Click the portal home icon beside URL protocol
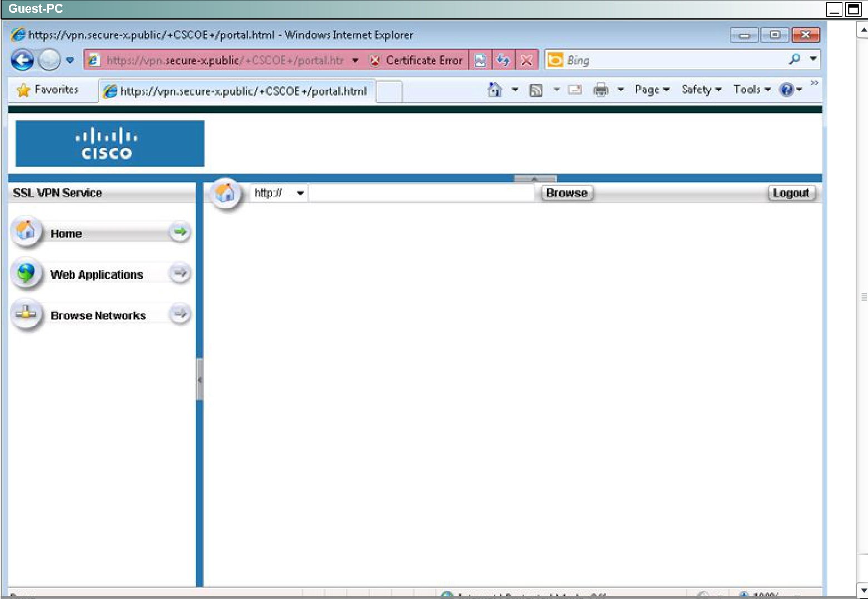 [x=225, y=193]
